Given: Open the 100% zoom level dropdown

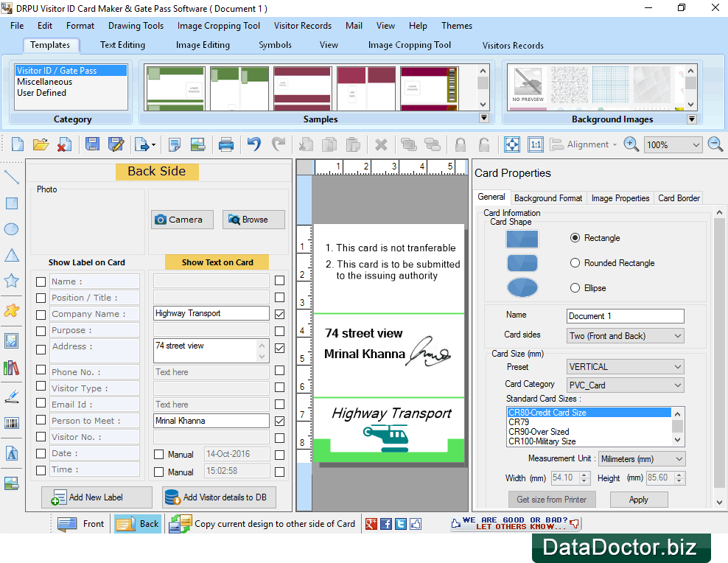Looking at the screenshot, I should tap(673, 145).
